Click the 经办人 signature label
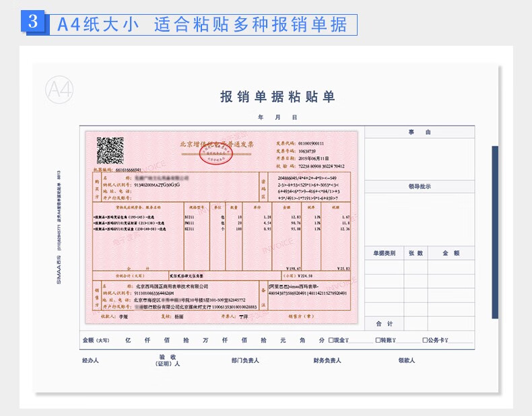The height and width of the screenshot is (416, 532). point(91,360)
